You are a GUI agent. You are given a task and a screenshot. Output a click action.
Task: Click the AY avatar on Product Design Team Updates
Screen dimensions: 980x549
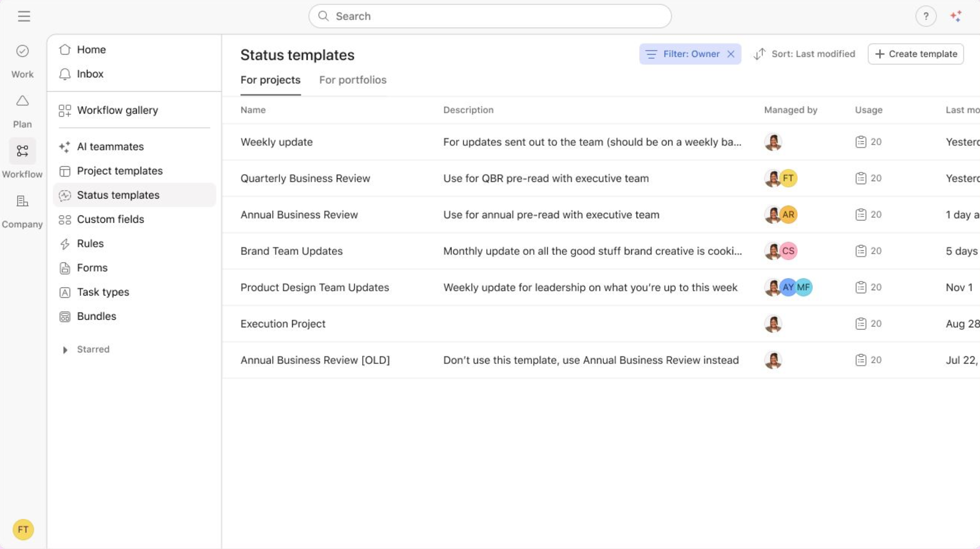pos(788,287)
